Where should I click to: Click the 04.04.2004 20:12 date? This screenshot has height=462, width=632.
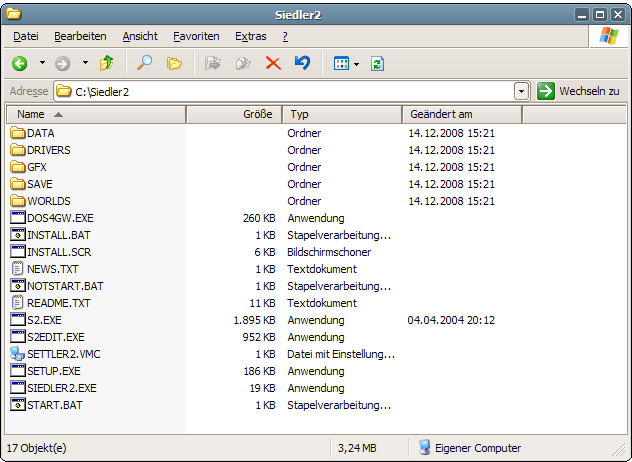coord(451,320)
